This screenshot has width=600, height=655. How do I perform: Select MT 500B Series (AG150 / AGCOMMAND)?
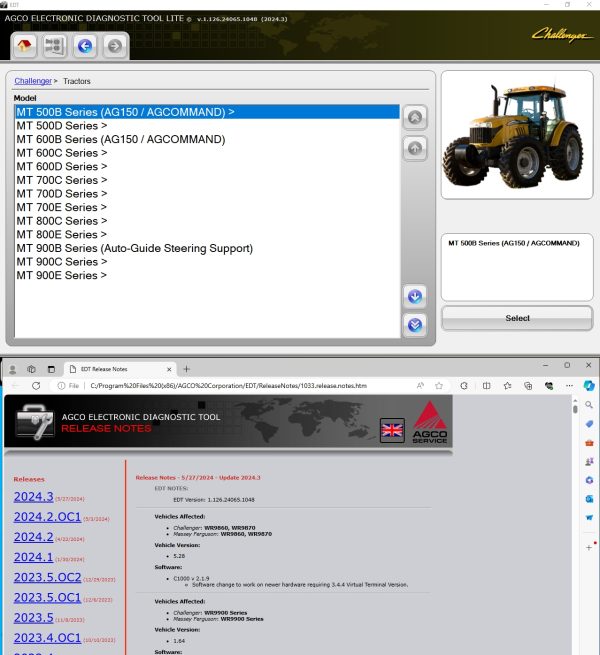[207, 112]
